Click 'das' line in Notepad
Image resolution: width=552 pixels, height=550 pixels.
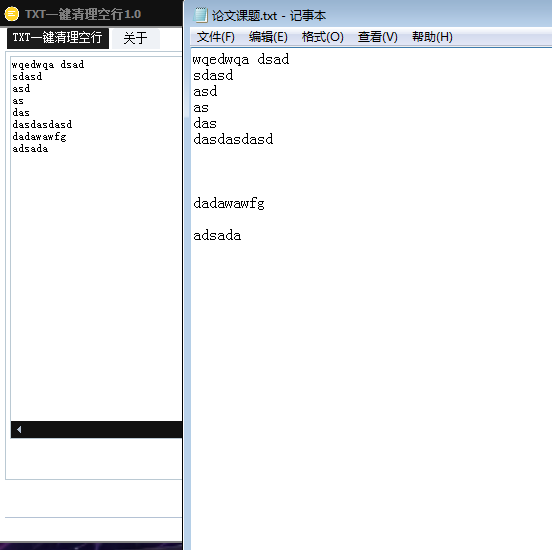[205, 123]
